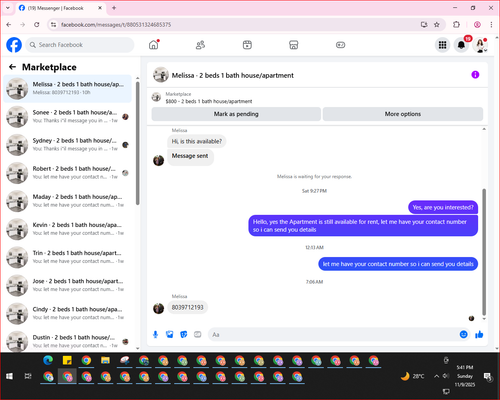Open the notifications bell icon
Image resolution: width=500 pixels, height=400 pixels.
point(461,45)
